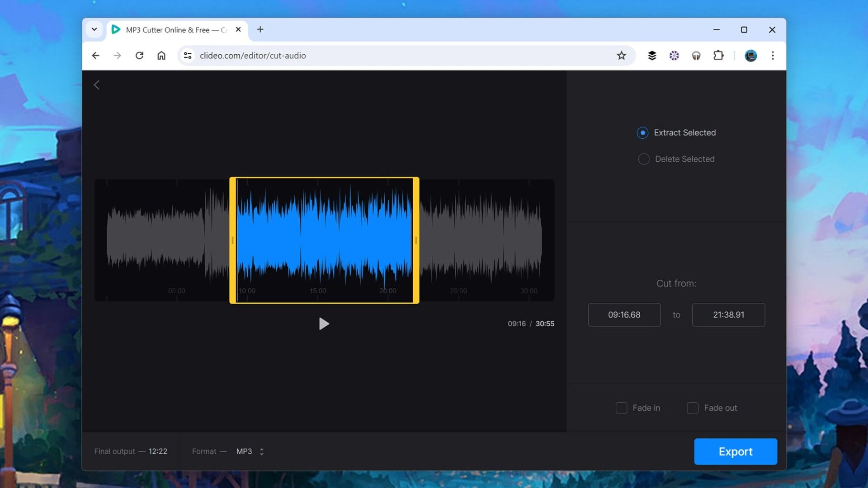This screenshot has width=868, height=488.
Task: Open the MP3 format dropdown
Action: tap(250, 451)
